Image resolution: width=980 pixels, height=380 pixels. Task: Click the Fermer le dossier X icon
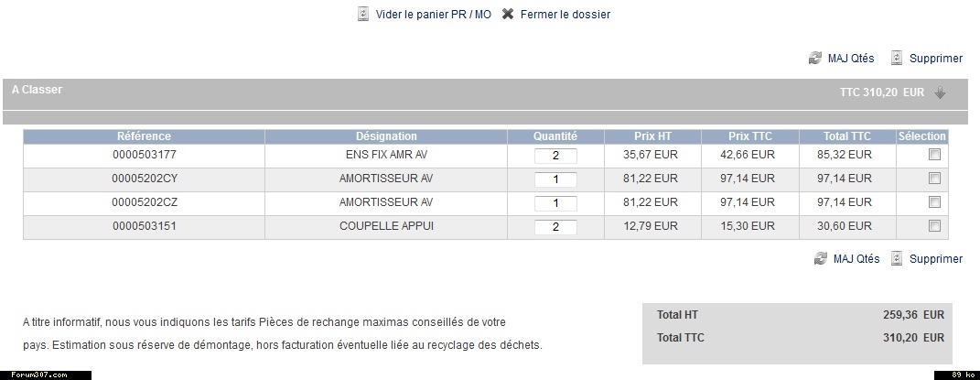508,15
